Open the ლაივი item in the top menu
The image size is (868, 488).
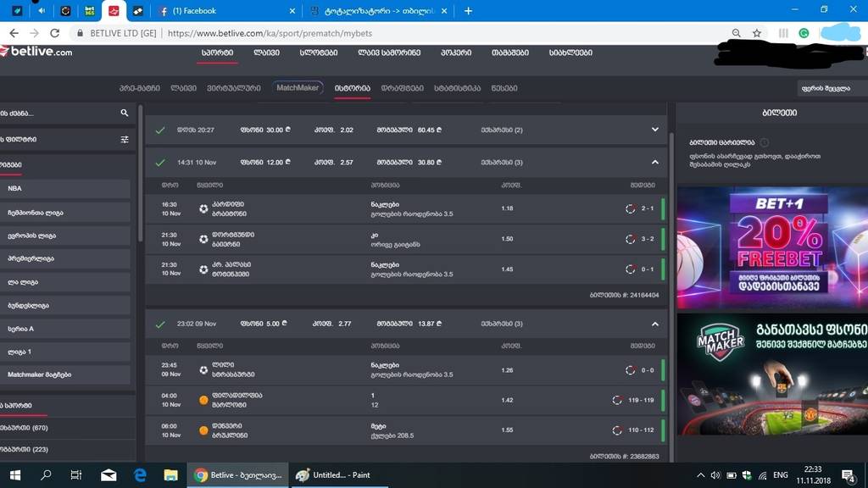pos(266,53)
